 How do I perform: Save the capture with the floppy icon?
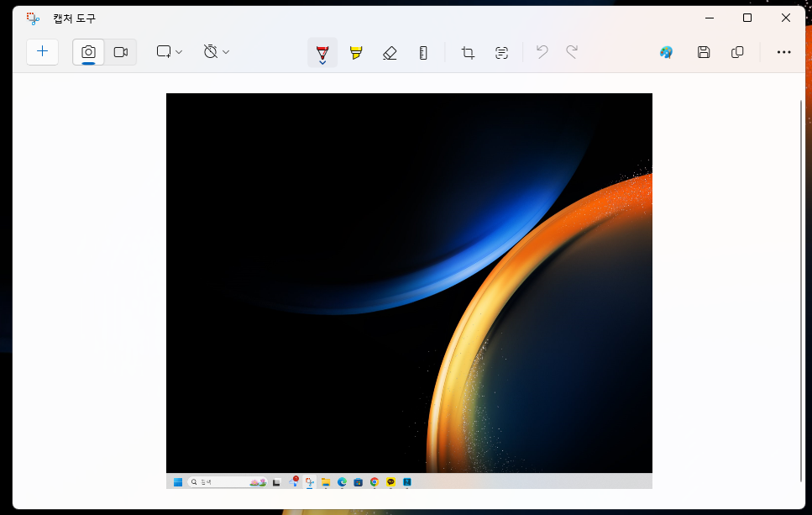coord(703,52)
